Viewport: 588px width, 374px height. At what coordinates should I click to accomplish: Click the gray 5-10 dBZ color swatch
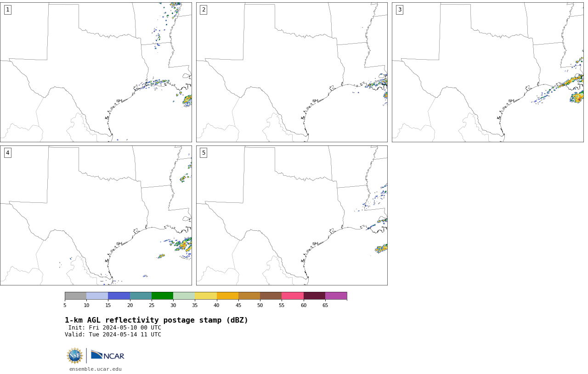tap(76, 296)
